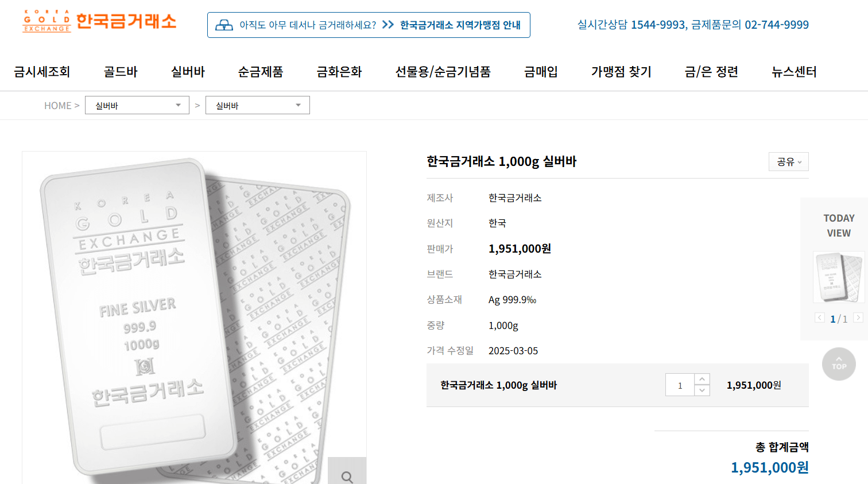The height and width of the screenshot is (484, 868).
Task: Expand the 공유 share dropdown
Action: coord(789,162)
